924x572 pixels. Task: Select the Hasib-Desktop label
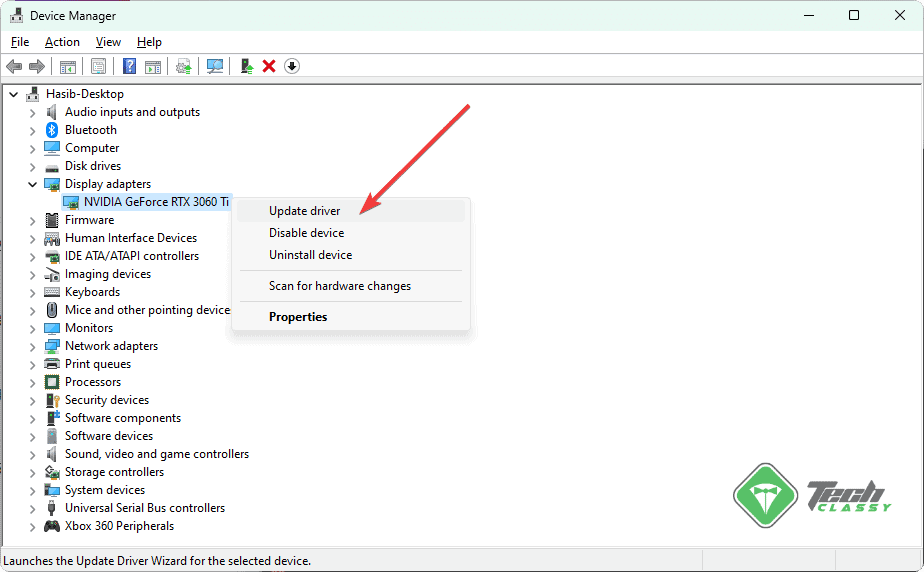pyautogui.click(x=85, y=94)
